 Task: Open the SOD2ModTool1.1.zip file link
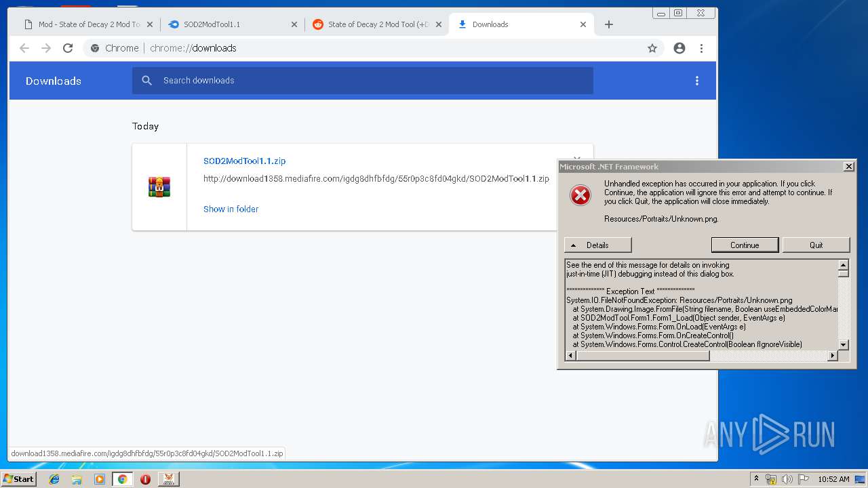[x=245, y=161]
